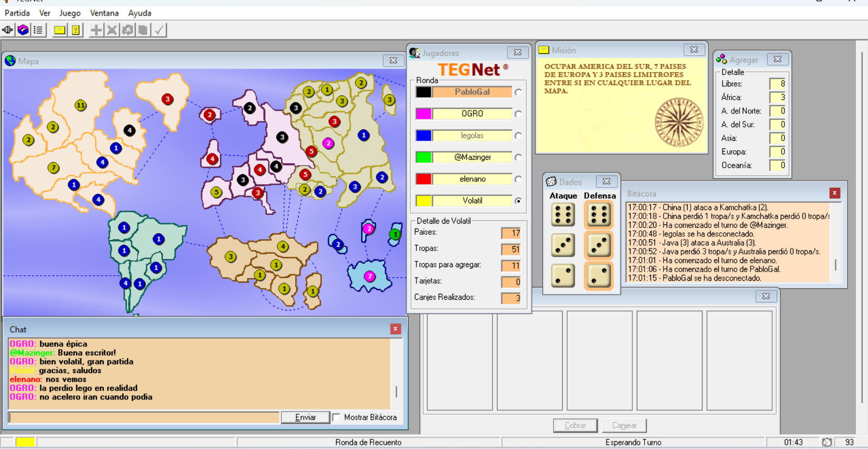Click the plus add-troops toolbar icon
This screenshot has width=868, height=449.
pos(96,30)
